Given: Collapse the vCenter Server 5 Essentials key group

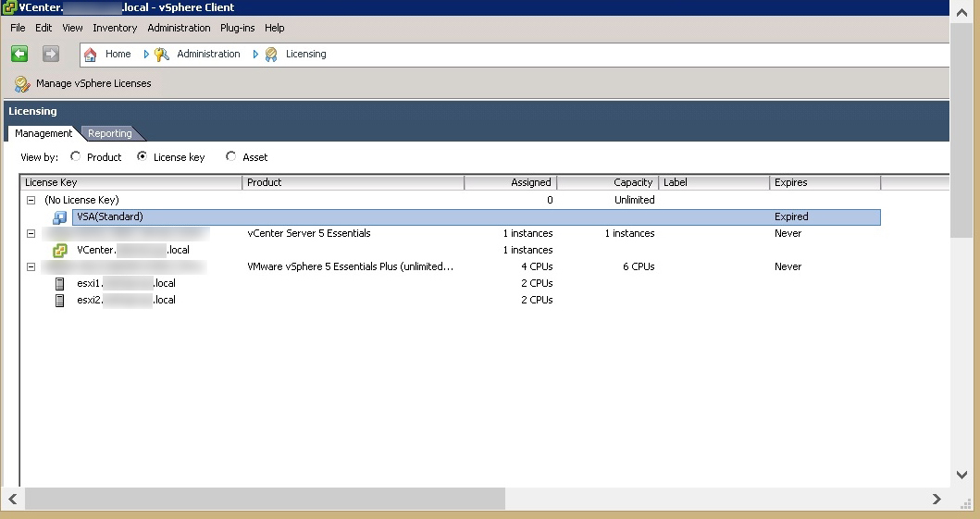Looking at the screenshot, I should (x=31, y=233).
